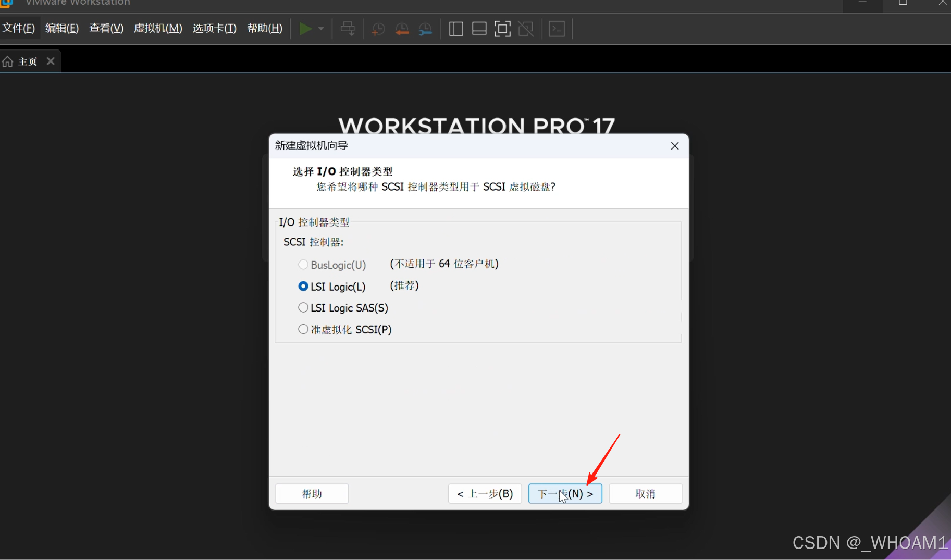
Task: Click the green power on play icon
Action: [x=305, y=29]
